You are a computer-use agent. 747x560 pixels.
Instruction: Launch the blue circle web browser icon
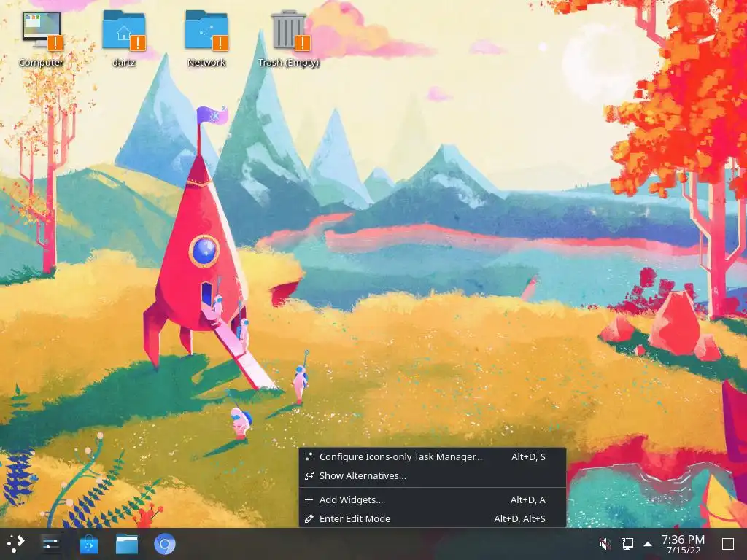tap(165, 544)
